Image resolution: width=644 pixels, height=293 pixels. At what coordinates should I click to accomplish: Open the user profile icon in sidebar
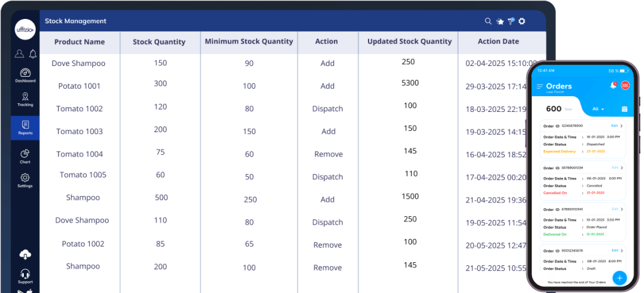click(19, 54)
